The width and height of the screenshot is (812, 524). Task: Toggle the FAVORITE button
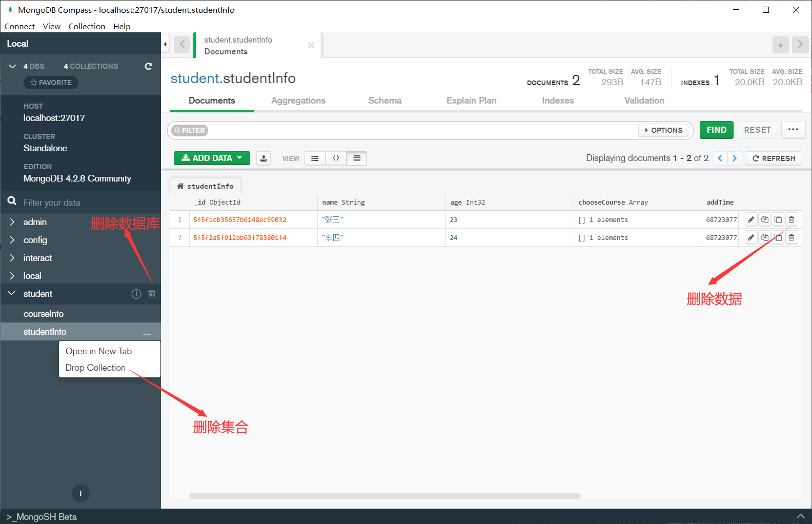coord(51,83)
